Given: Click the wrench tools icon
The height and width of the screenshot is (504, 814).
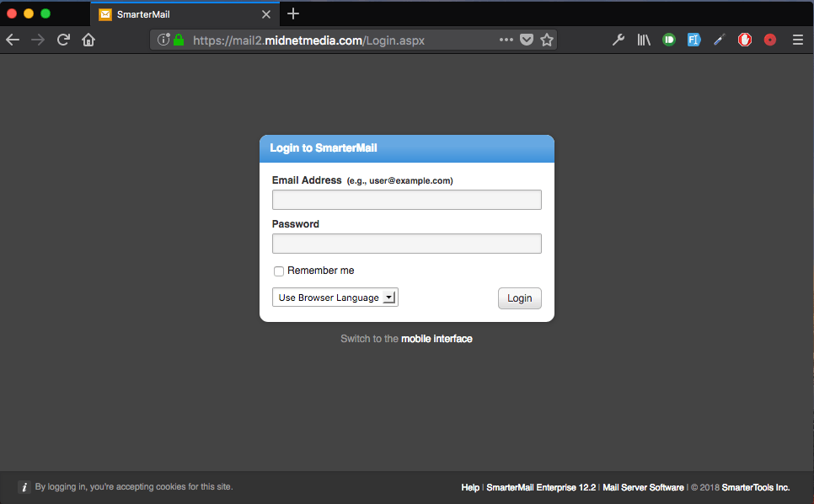Looking at the screenshot, I should pyautogui.click(x=619, y=40).
